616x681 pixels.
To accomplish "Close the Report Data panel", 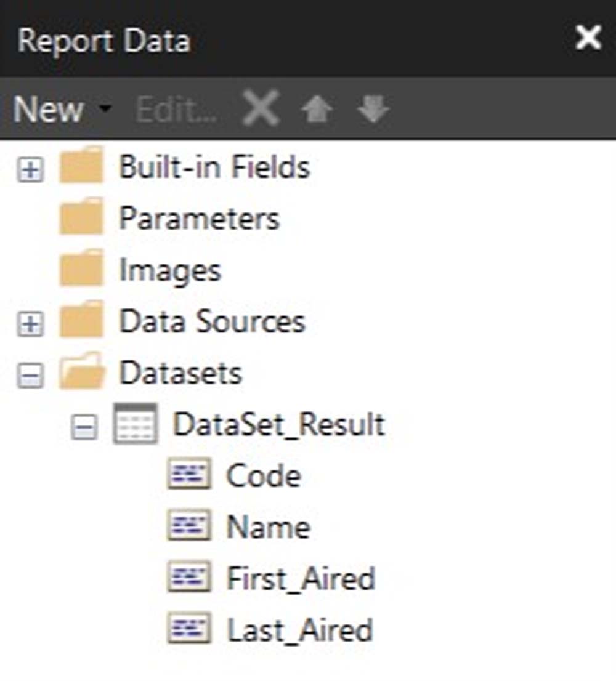I will pos(588,39).
